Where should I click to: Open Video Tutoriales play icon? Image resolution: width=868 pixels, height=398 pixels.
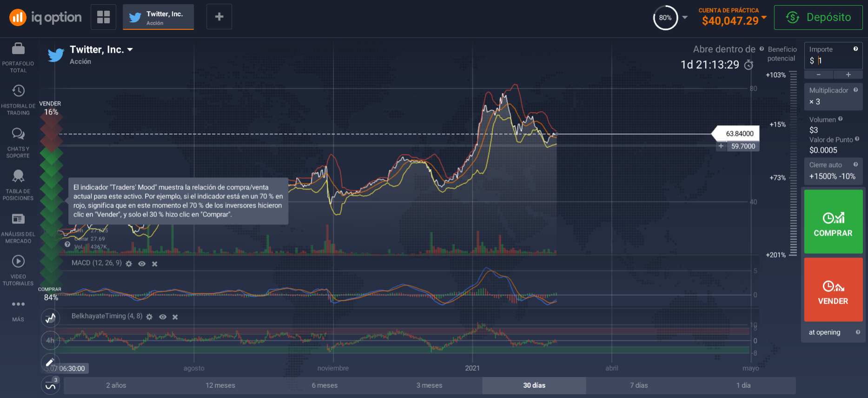18,261
